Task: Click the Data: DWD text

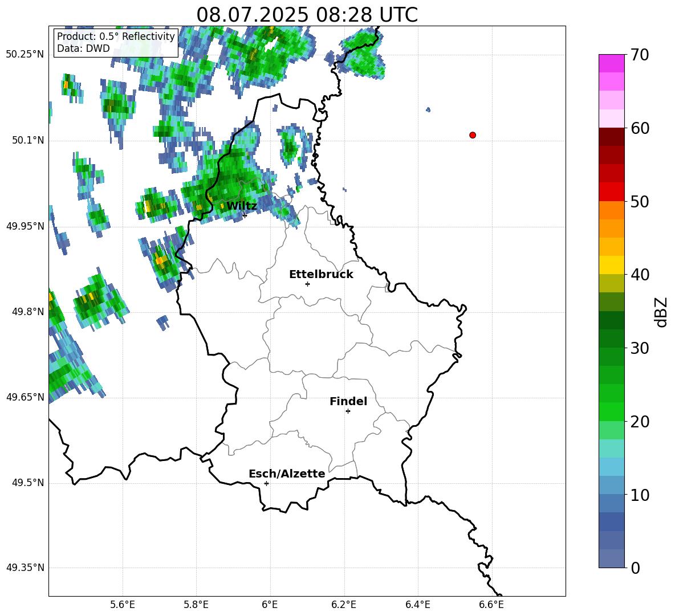Action: 83,48
